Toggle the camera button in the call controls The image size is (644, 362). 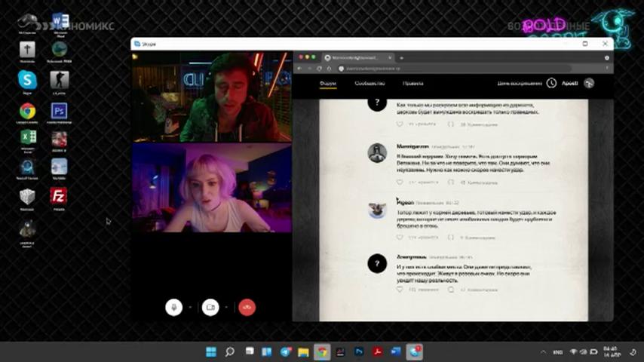pos(210,308)
